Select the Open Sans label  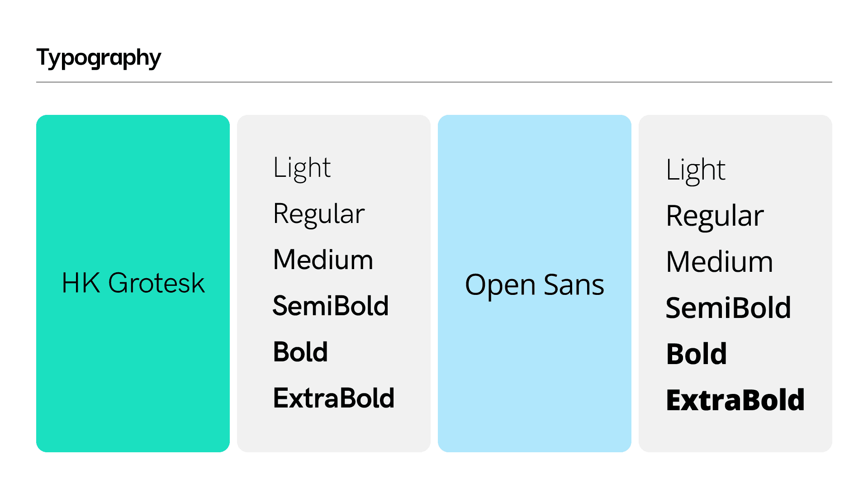point(535,285)
